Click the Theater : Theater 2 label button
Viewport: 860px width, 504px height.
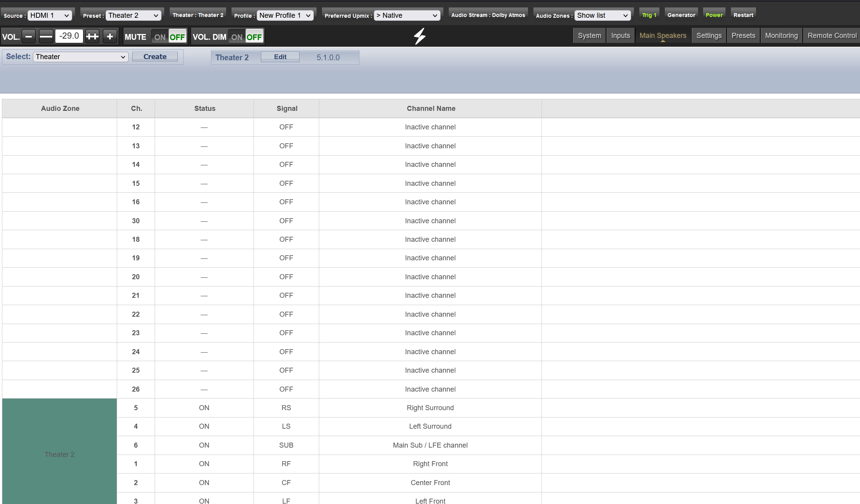point(198,15)
